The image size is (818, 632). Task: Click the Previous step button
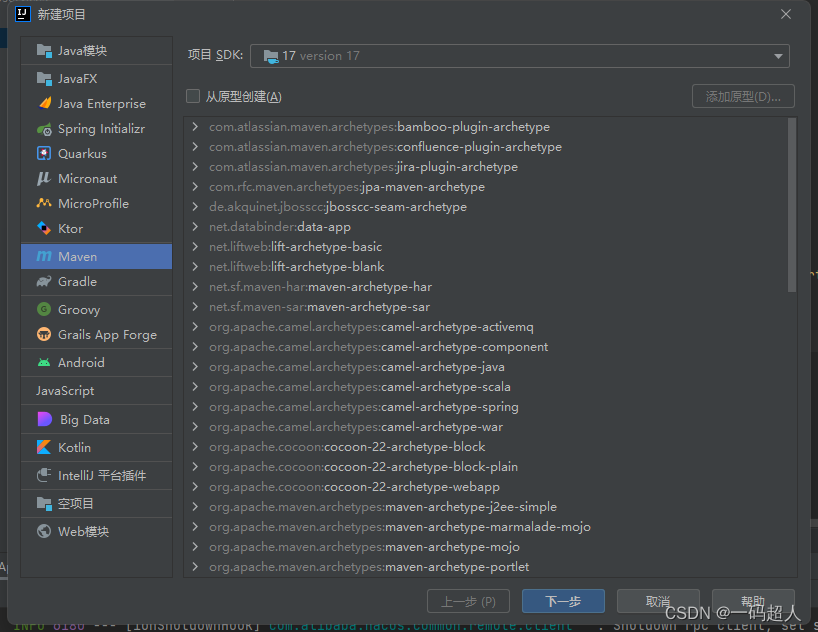click(x=468, y=601)
